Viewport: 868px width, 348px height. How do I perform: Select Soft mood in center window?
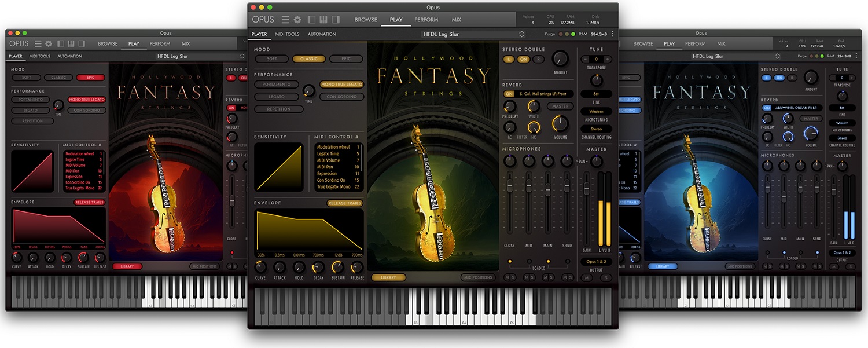point(271,59)
